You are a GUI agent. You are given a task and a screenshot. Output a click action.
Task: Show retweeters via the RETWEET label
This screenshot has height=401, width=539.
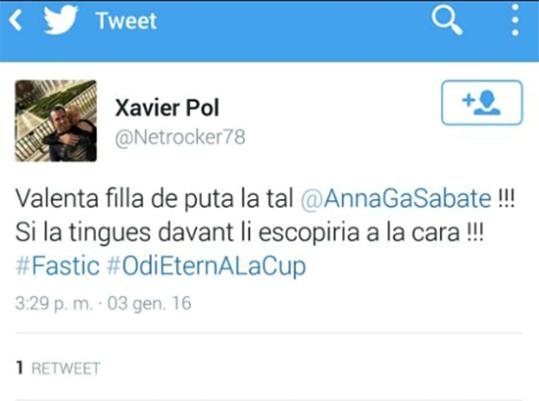coord(66,368)
